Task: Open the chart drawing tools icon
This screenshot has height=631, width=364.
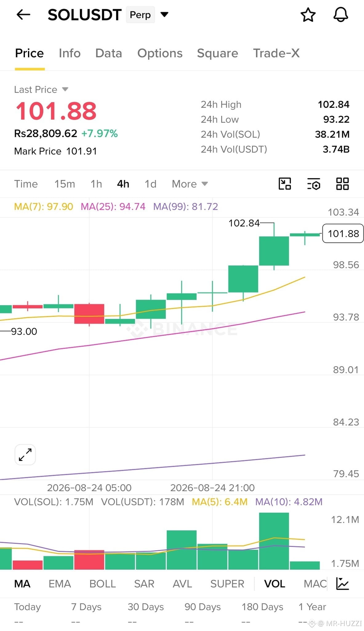Action: pyautogui.click(x=285, y=184)
